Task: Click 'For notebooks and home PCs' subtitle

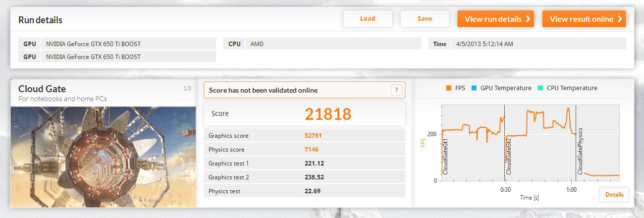Action: point(62,99)
